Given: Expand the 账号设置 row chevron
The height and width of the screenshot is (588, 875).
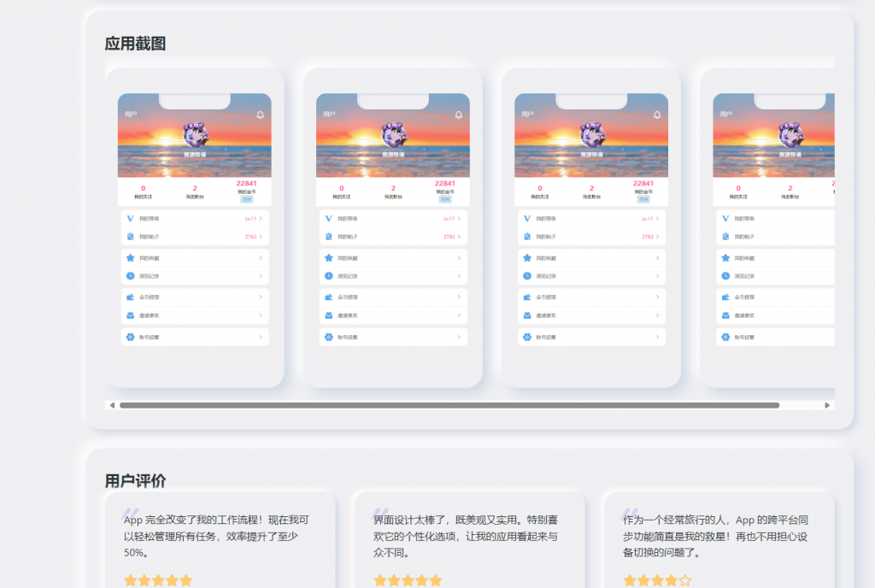Looking at the screenshot, I should pyautogui.click(x=262, y=337).
